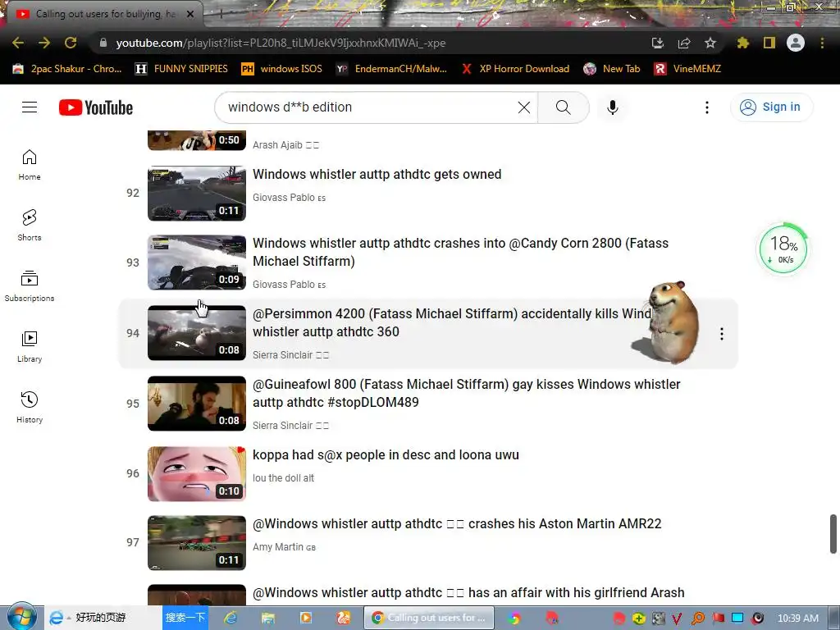Viewport: 840px width, 630px height.
Task: Open History in the YouTube sidebar
Action: [x=30, y=408]
